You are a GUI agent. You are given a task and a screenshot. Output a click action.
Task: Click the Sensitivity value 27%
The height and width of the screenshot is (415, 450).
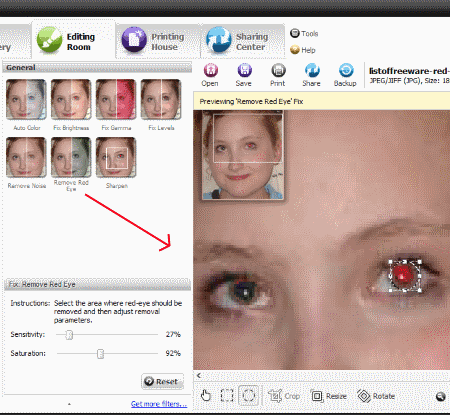click(173, 334)
